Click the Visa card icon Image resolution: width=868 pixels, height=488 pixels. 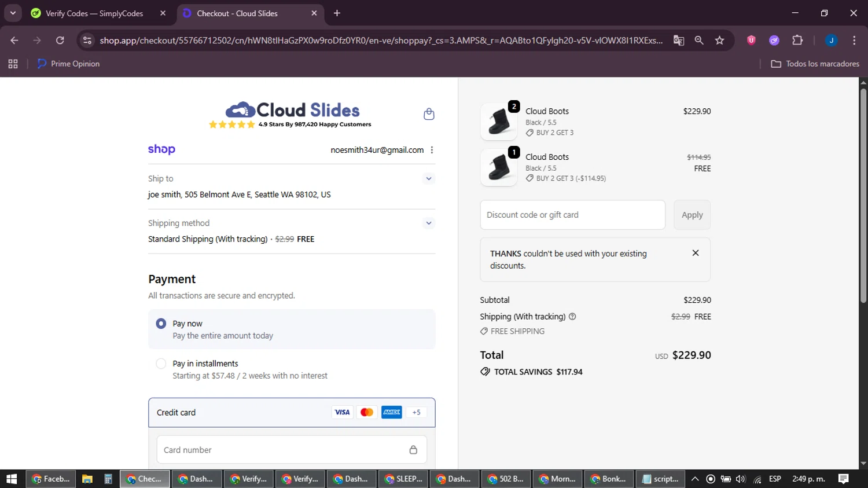342,412
